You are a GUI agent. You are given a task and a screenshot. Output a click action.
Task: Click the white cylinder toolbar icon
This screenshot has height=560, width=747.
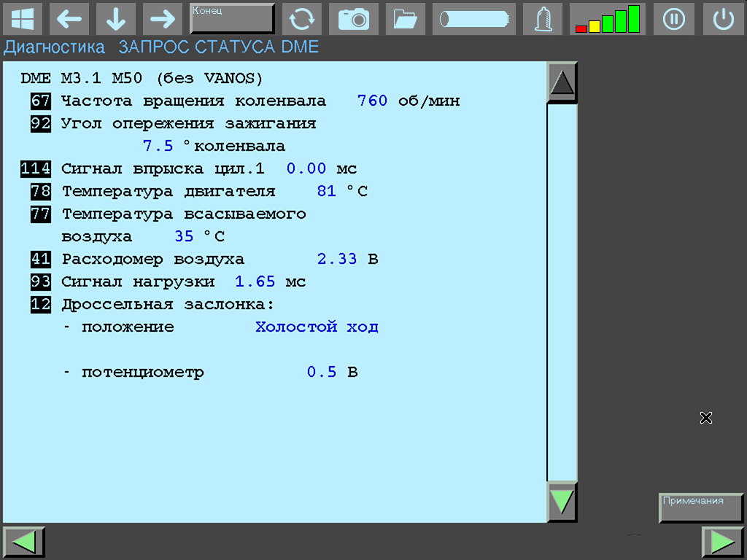(x=473, y=19)
